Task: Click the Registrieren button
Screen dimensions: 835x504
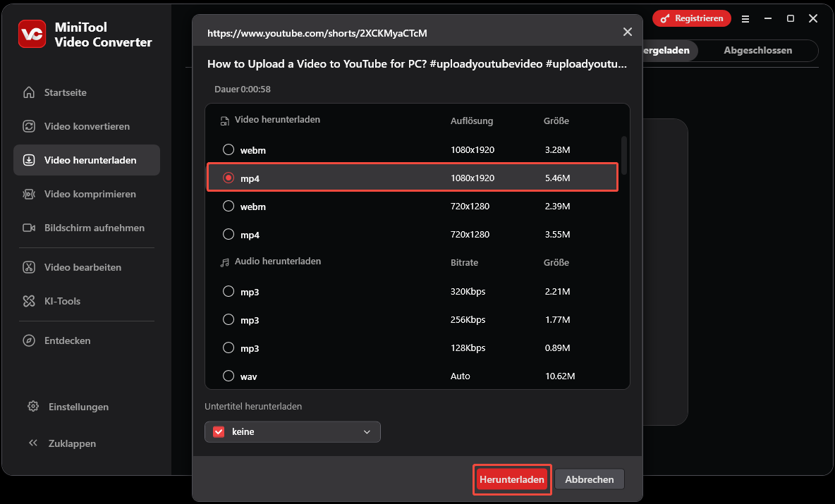Action: tap(692, 18)
